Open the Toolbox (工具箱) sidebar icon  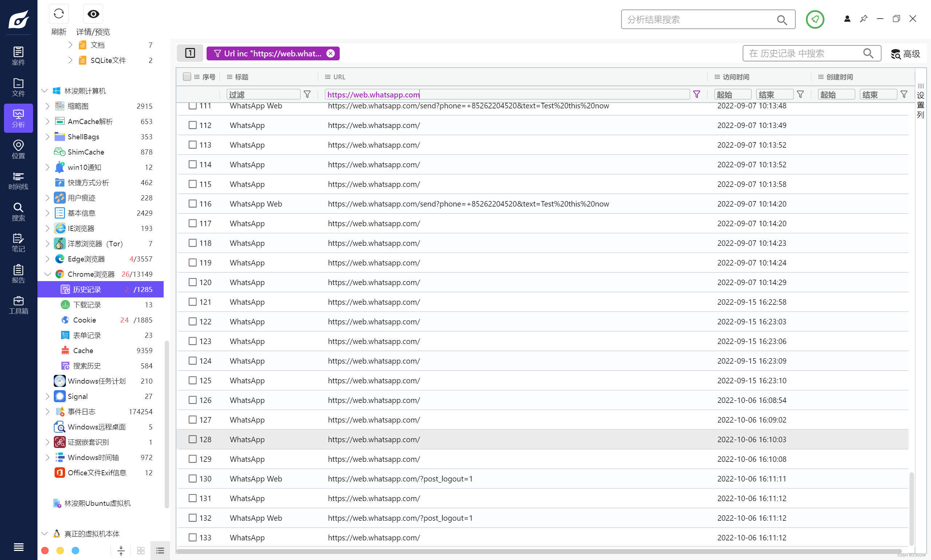(18, 305)
